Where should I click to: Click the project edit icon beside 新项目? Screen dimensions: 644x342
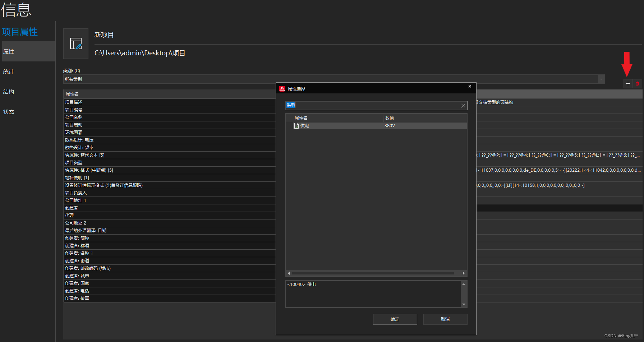(x=76, y=44)
